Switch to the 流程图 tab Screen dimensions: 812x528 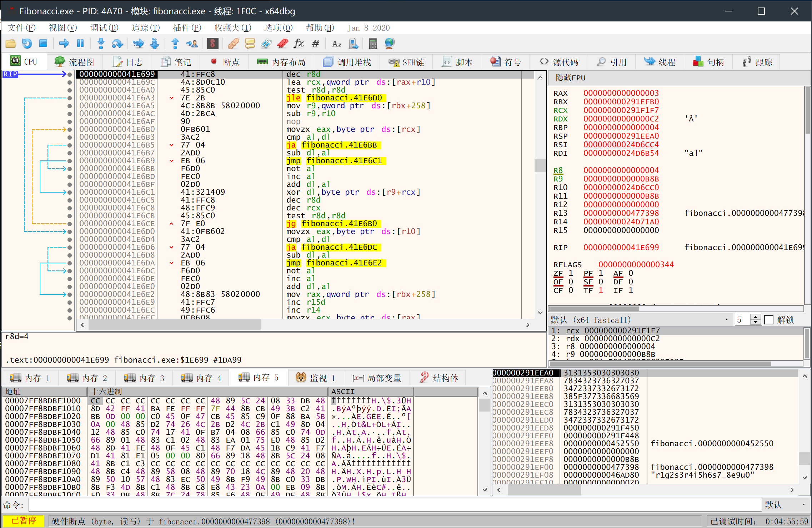pos(75,62)
